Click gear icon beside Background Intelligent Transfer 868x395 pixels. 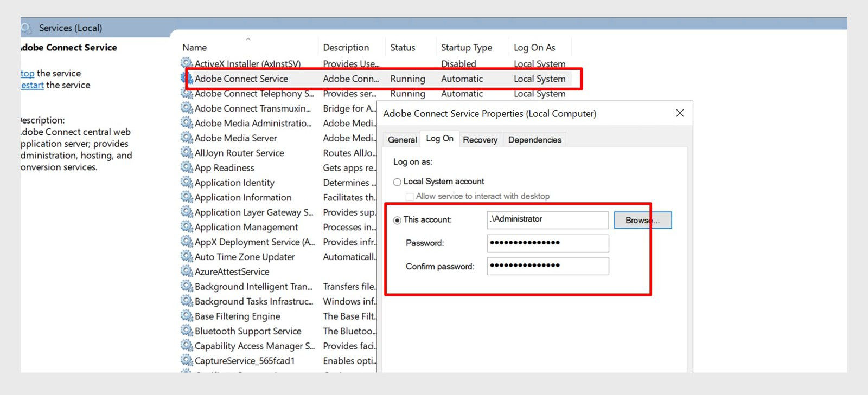[x=187, y=286]
